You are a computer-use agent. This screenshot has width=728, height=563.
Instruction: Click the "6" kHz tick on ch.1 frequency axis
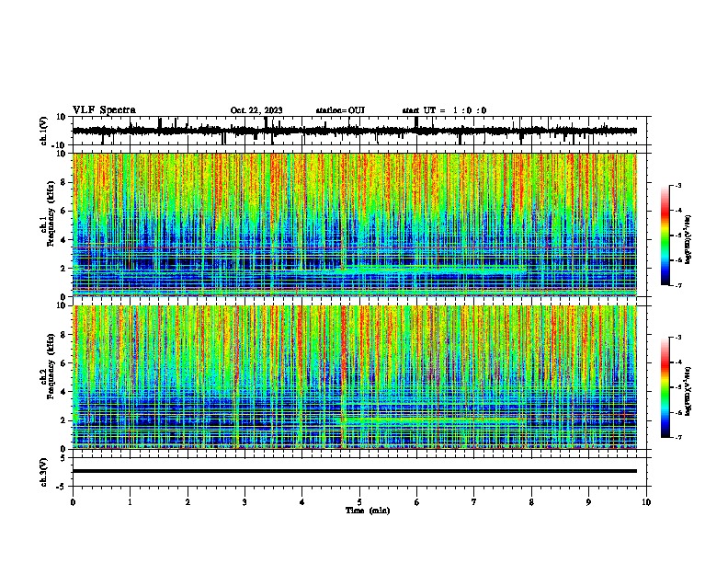point(63,212)
